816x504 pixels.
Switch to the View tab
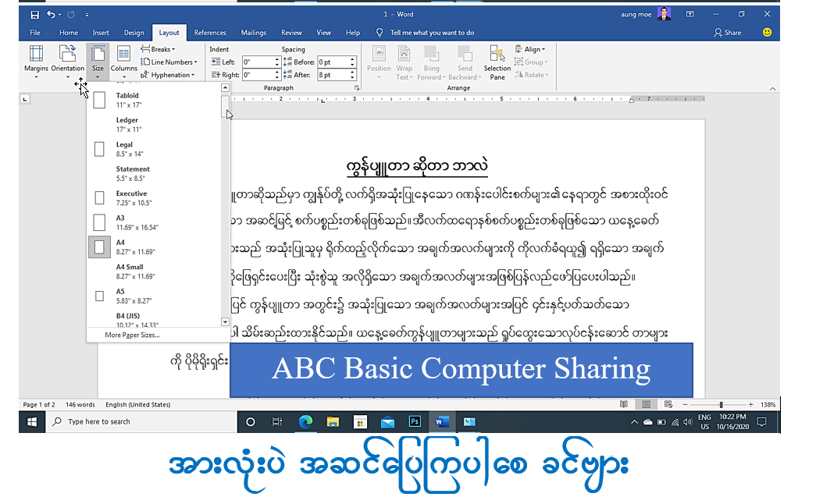[324, 32]
